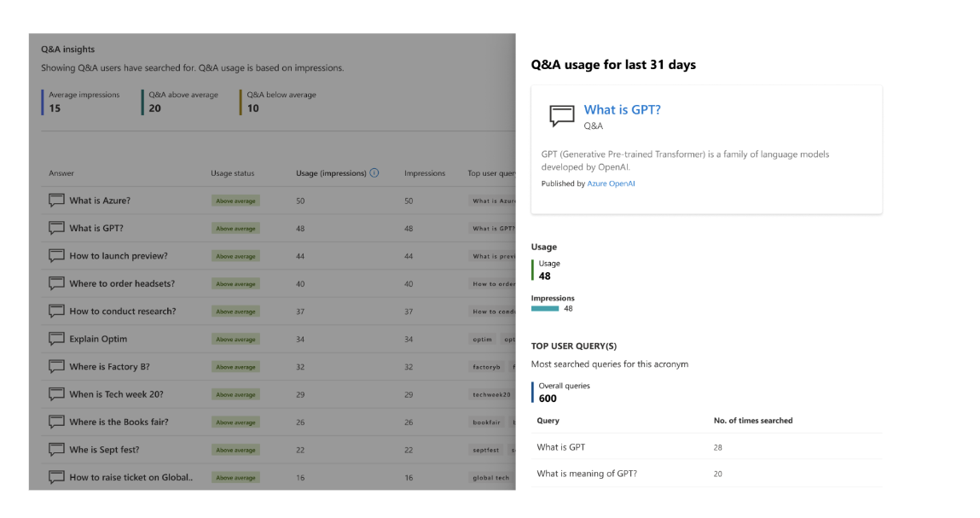The image size is (980, 518).
Task: Click the large chat icon in the details card
Action: [562, 116]
